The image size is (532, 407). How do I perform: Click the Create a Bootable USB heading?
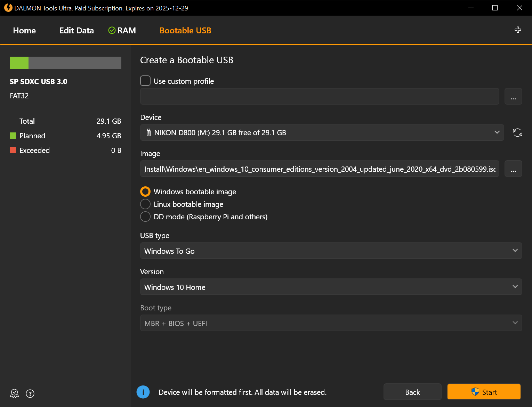tap(187, 60)
